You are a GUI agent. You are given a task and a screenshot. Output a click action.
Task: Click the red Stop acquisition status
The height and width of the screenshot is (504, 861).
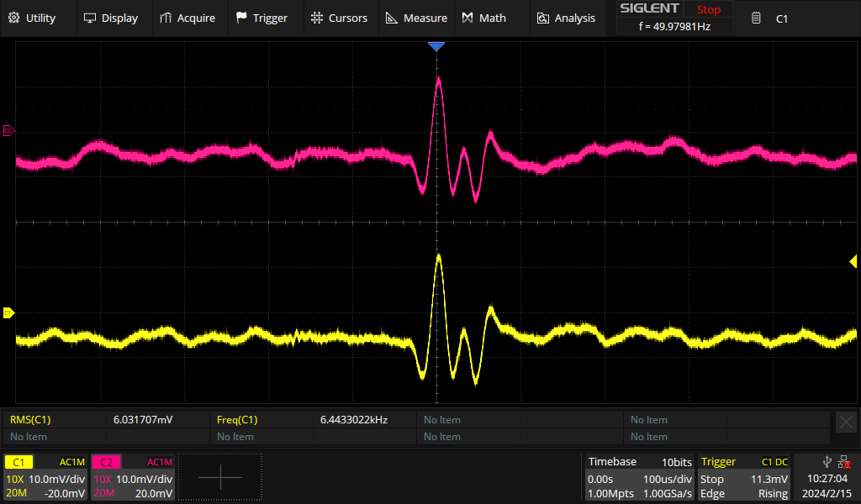tap(709, 9)
